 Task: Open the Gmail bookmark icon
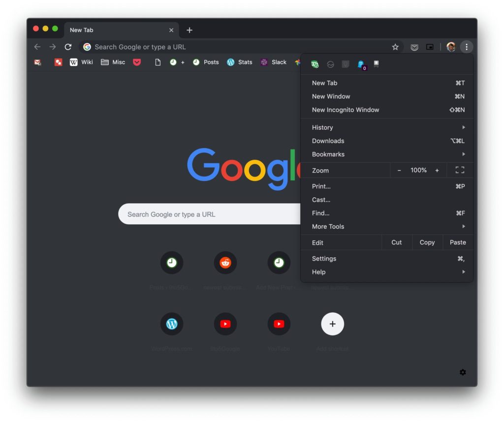pos(37,62)
